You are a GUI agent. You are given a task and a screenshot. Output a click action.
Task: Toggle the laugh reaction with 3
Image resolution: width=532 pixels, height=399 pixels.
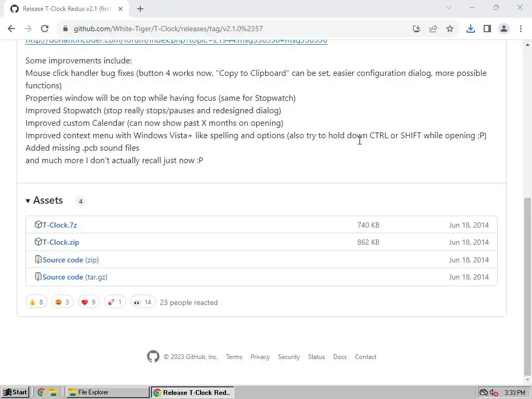coord(62,302)
